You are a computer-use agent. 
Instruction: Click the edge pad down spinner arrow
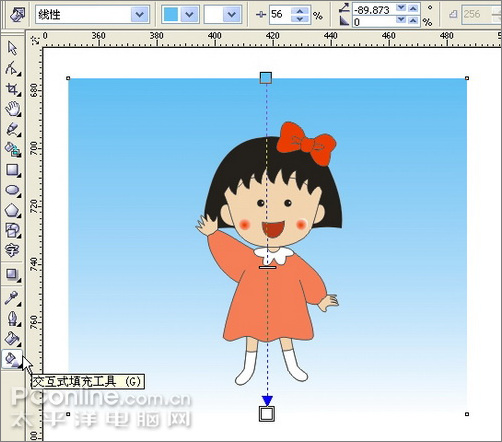pos(402,21)
